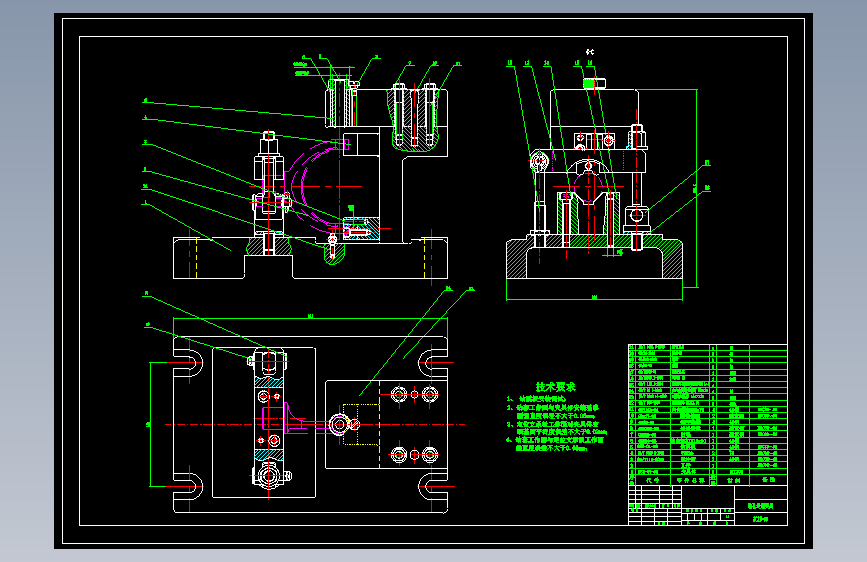The width and height of the screenshot is (867, 562).
Task: Select the bottom-right U-slot in plan view
Action: 433,487
